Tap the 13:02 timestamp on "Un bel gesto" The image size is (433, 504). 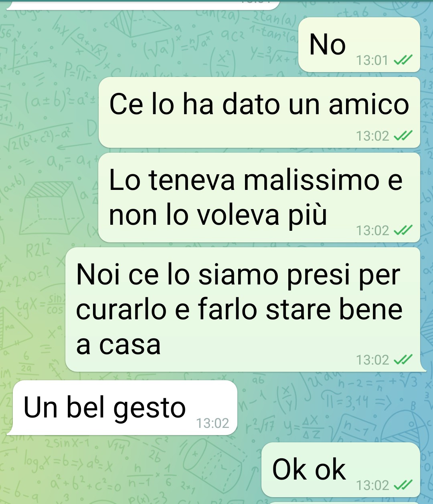pos(212,423)
